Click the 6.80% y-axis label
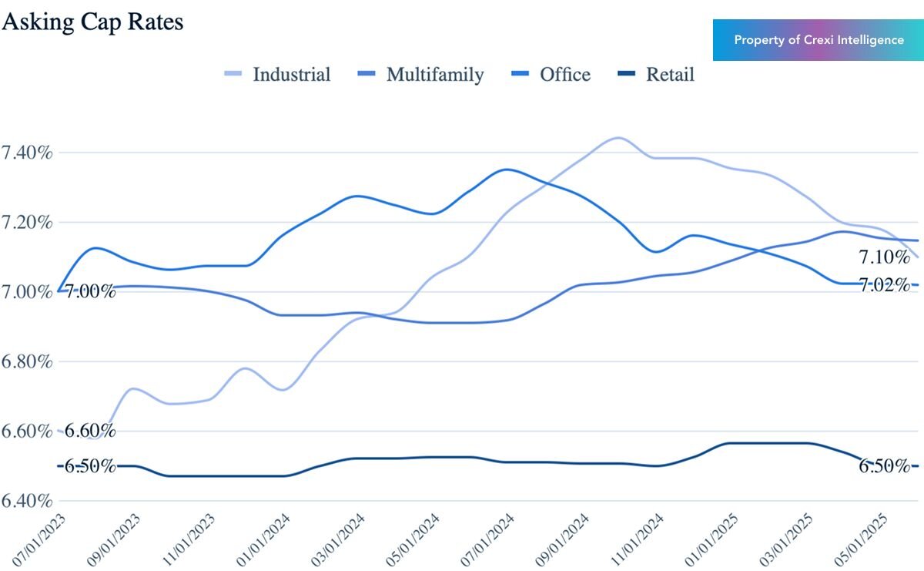 [x=27, y=361]
